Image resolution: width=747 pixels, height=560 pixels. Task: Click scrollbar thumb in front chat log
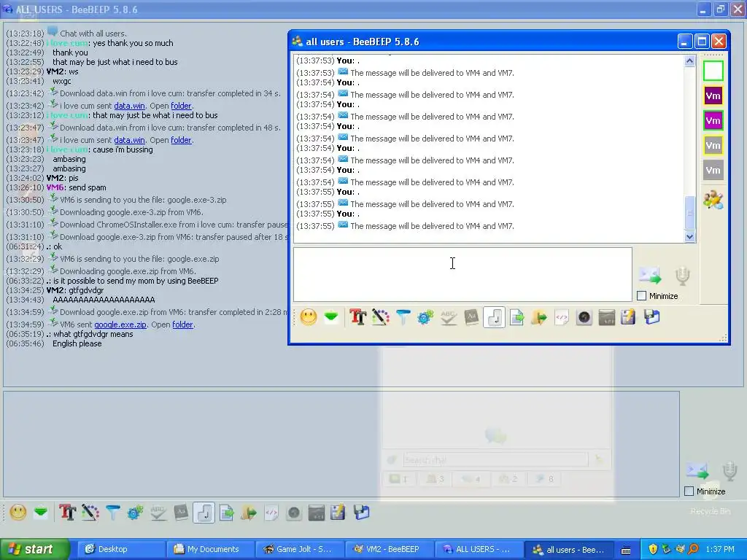689,213
